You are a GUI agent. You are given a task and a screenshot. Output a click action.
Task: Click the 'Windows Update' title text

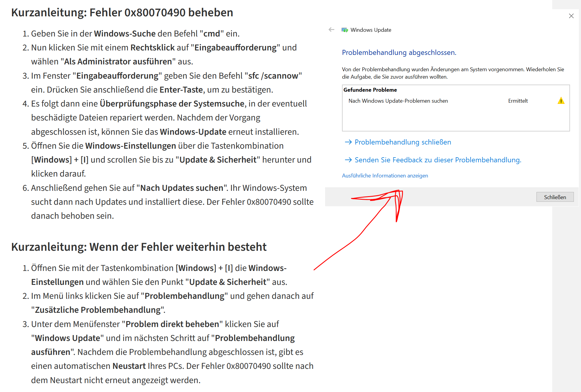[371, 30]
